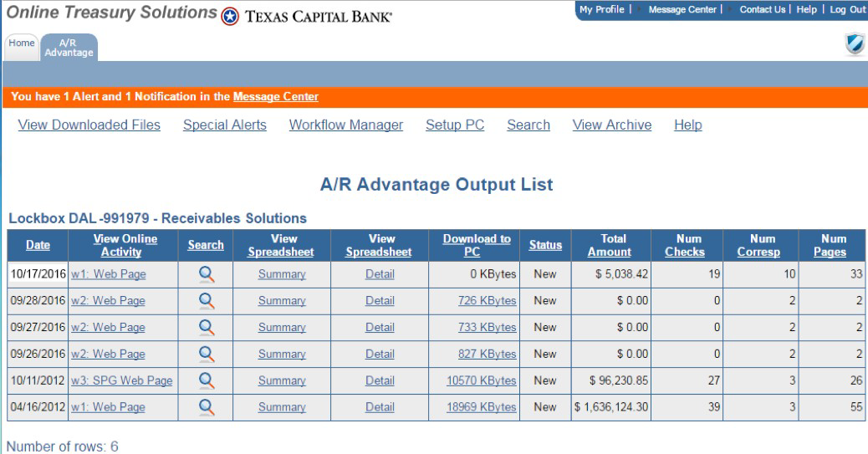Open My Profile

tap(602, 9)
